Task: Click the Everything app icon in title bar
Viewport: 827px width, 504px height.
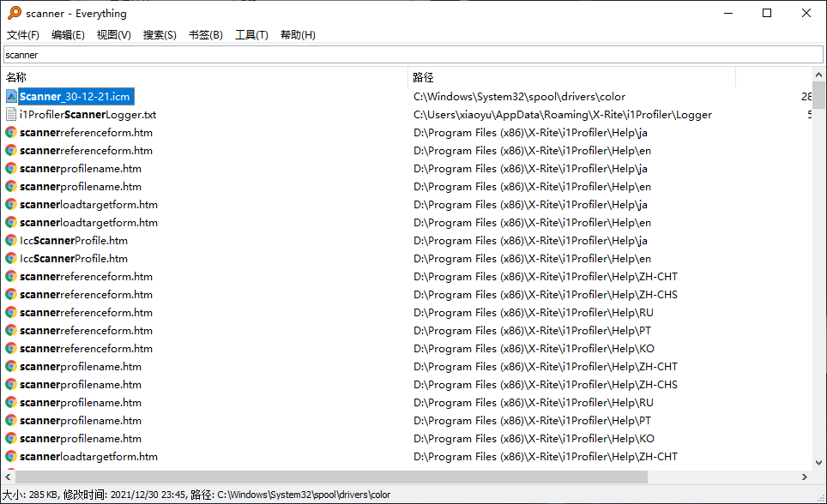Action: pos(15,13)
